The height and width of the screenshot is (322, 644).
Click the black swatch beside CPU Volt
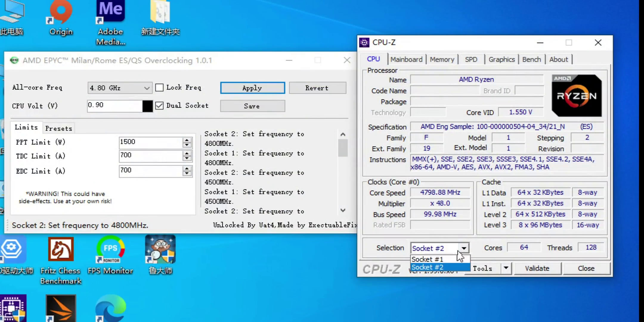coord(147,106)
